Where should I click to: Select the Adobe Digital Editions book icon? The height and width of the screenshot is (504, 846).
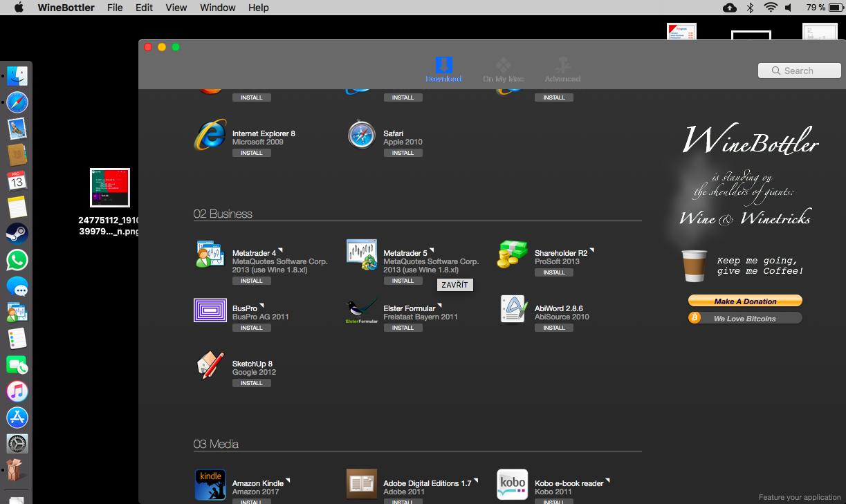point(362,484)
